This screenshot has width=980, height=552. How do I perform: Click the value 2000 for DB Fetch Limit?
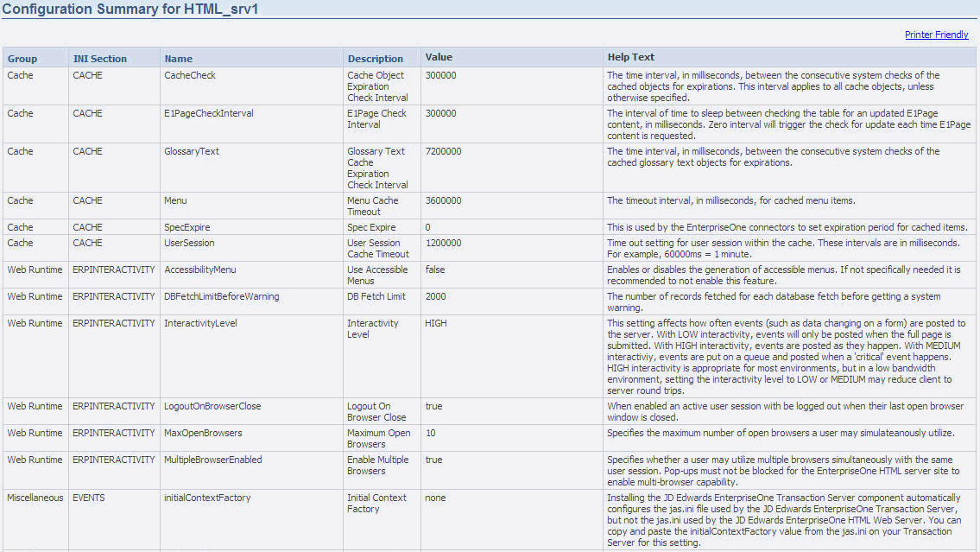click(x=436, y=296)
